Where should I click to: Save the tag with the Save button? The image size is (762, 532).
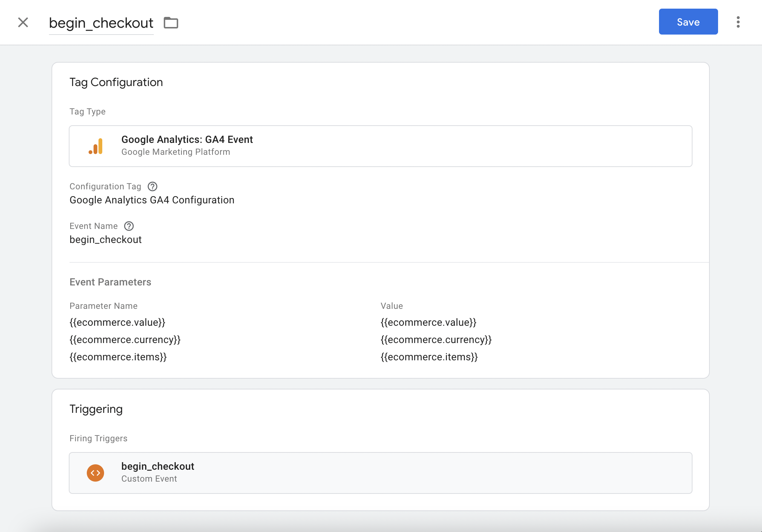(x=688, y=22)
